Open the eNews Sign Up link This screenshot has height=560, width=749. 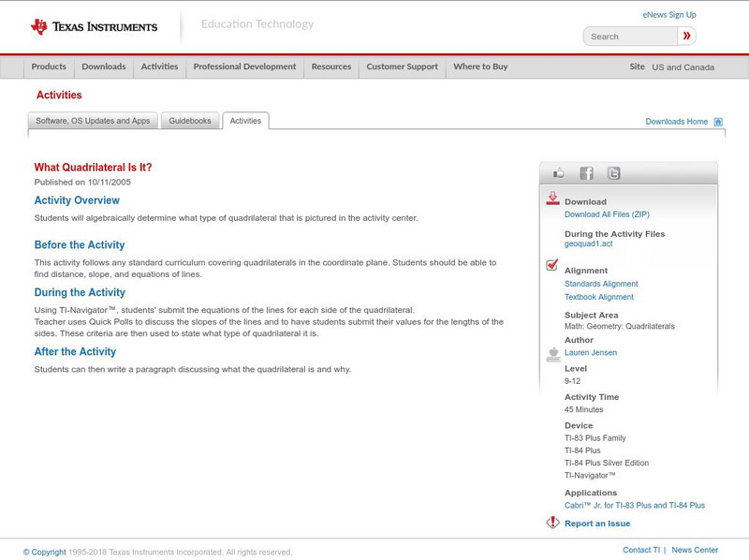click(x=669, y=15)
